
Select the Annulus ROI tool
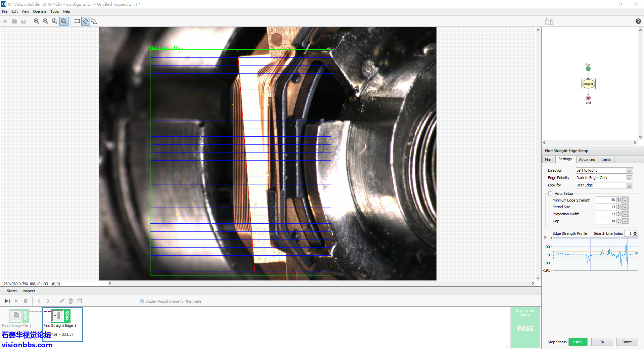pos(94,21)
